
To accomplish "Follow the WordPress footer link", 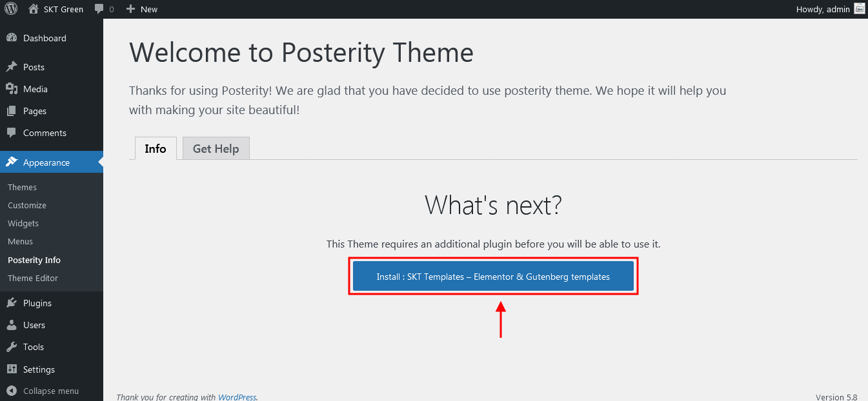I will point(237,397).
